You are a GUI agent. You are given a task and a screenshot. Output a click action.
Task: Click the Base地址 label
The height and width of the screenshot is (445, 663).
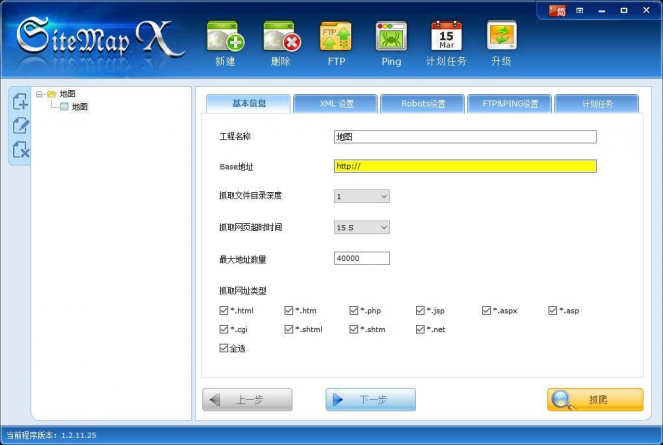[236, 167]
